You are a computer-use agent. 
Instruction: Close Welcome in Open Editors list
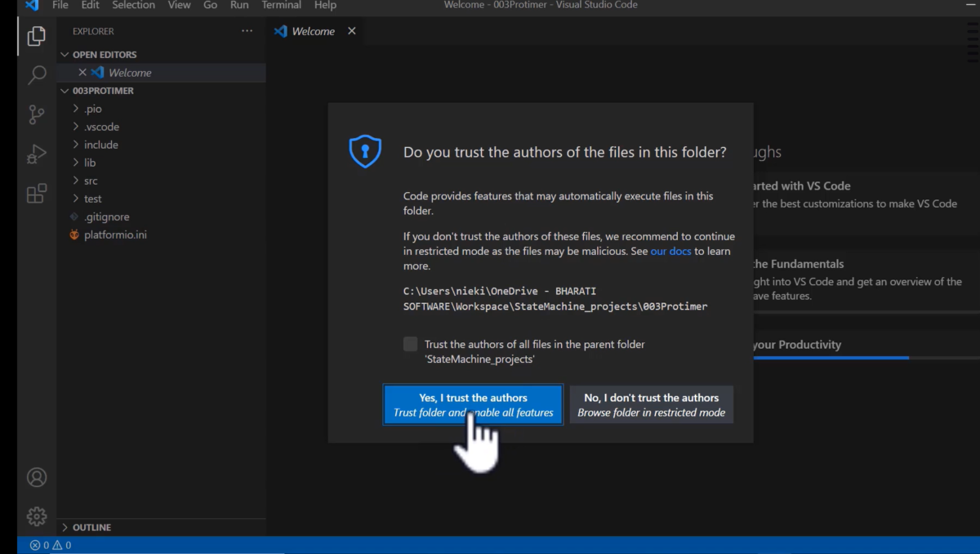[82, 73]
